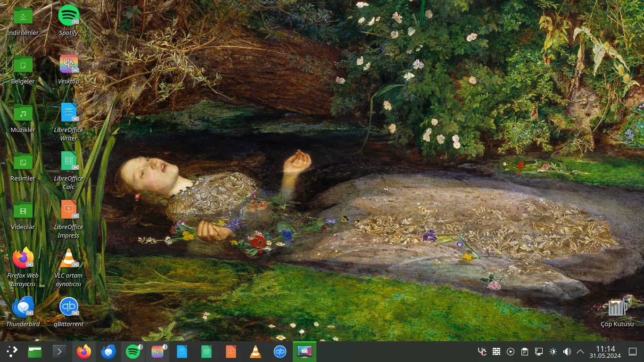The height and width of the screenshot is (362, 644).
Task: Open the network connections tray icon
Action: click(x=538, y=352)
